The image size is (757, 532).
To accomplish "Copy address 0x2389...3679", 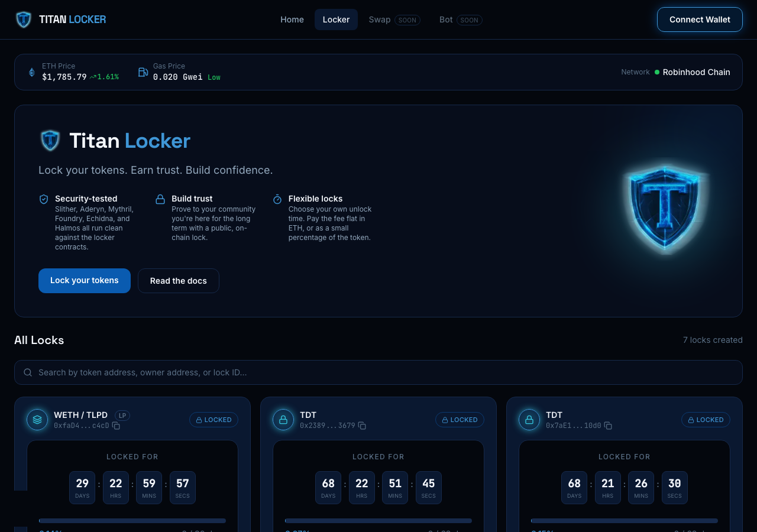I will pos(362,426).
